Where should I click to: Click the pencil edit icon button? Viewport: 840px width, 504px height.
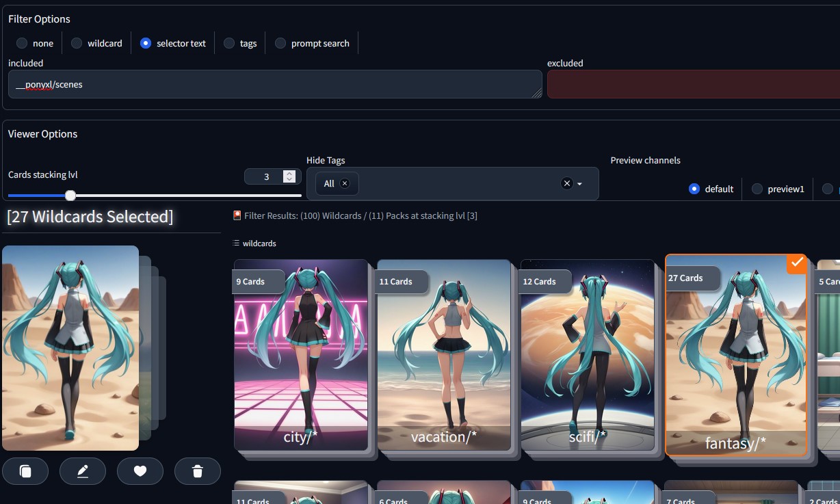[x=83, y=471]
